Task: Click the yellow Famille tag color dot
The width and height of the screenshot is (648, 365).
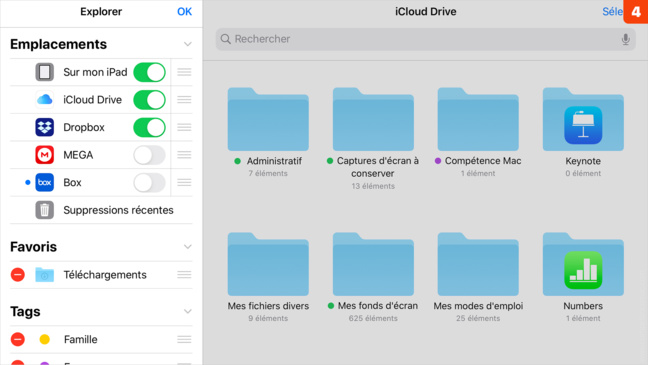Action: pyautogui.click(x=44, y=339)
